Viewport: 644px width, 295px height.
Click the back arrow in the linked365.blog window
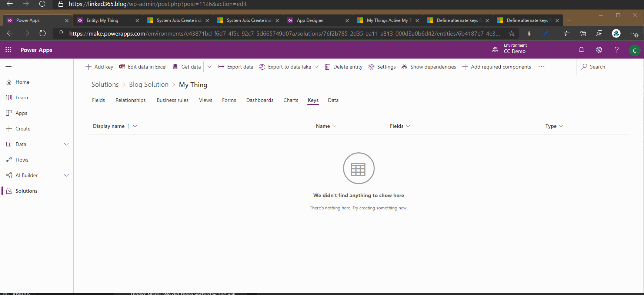coord(10,4)
